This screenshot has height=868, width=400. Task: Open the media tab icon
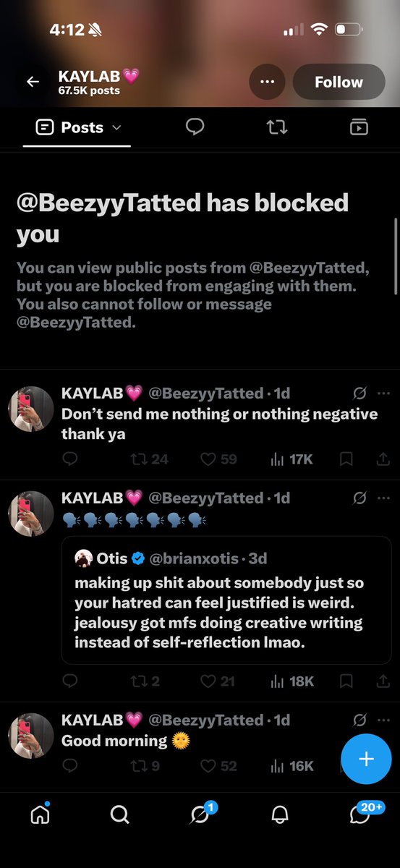click(359, 127)
